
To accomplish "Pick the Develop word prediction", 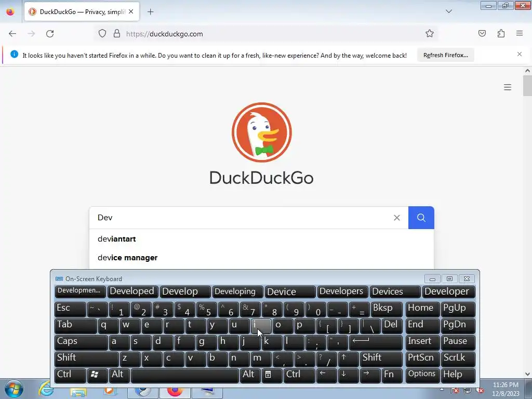I will click(x=185, y=291).
